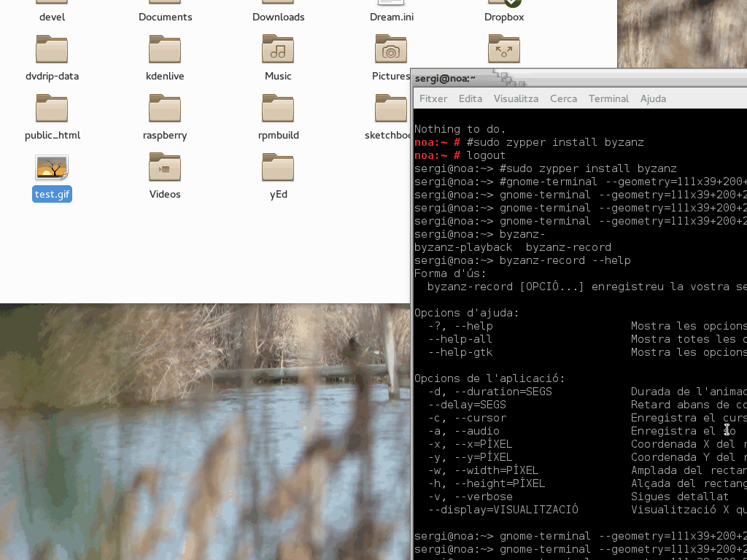Open the Dream.ini file
Viewport: 747px width, 560px height.
[x=391, y=6]
